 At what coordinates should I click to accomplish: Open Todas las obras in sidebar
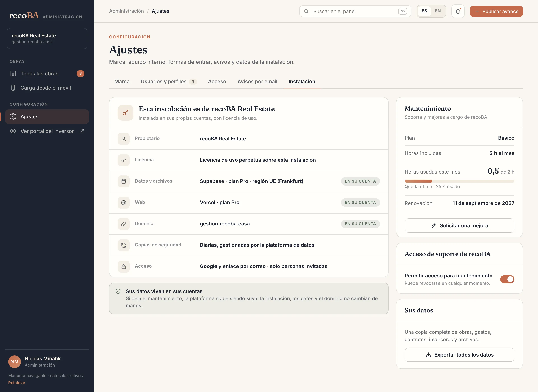[47, 74]
